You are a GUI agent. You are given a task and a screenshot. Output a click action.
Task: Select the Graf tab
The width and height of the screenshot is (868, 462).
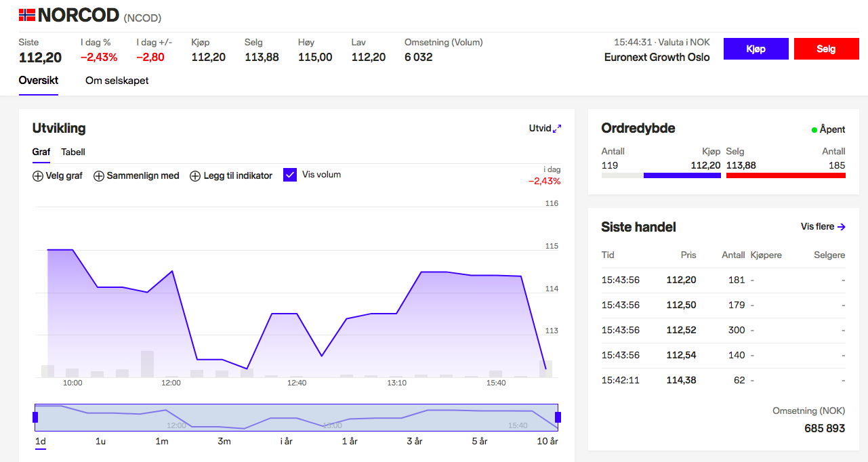[41, 152]
